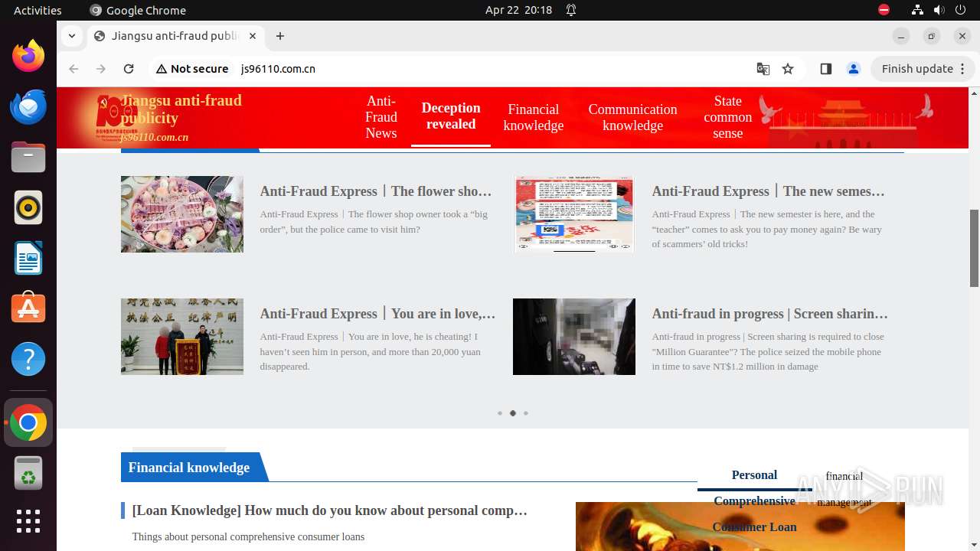Viewport: 980px width, 551px height.
Task: Select the Personal Comprehensive Consumer Loan tab
Action: click(x=754, y=501)
